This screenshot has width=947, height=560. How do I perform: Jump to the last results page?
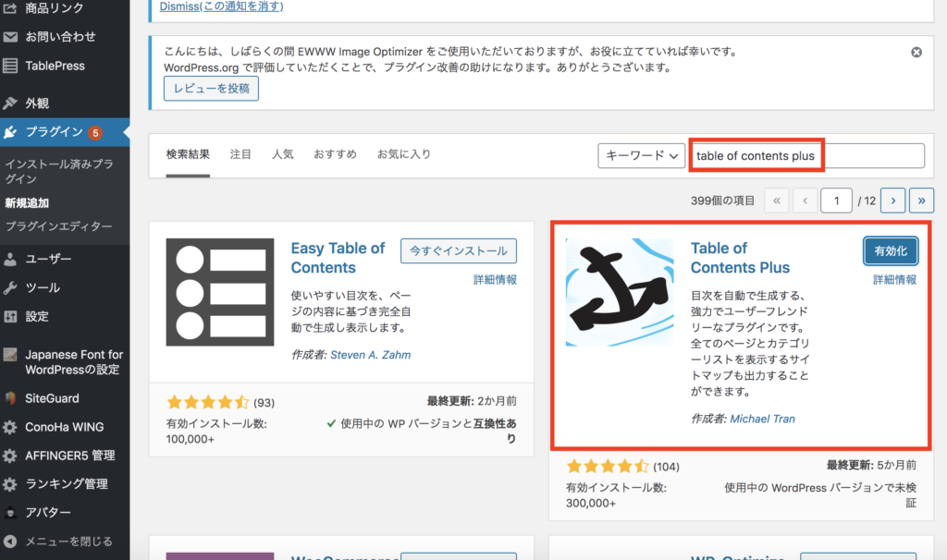pyautogui.click(x=922, y=201)
